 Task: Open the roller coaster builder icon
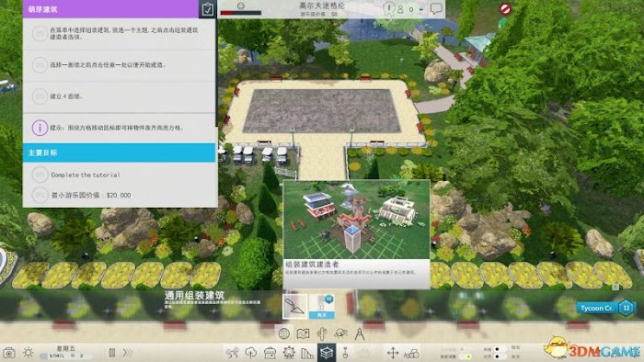pyautogui.click(x=232, y=353)
